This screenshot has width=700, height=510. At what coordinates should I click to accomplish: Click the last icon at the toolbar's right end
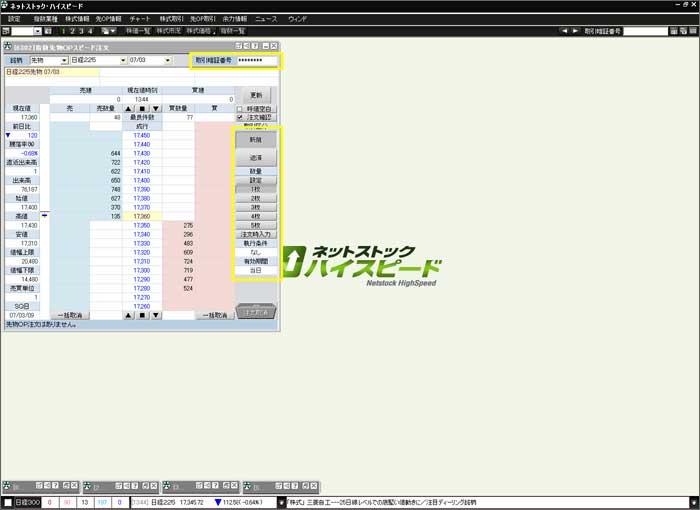693,31
